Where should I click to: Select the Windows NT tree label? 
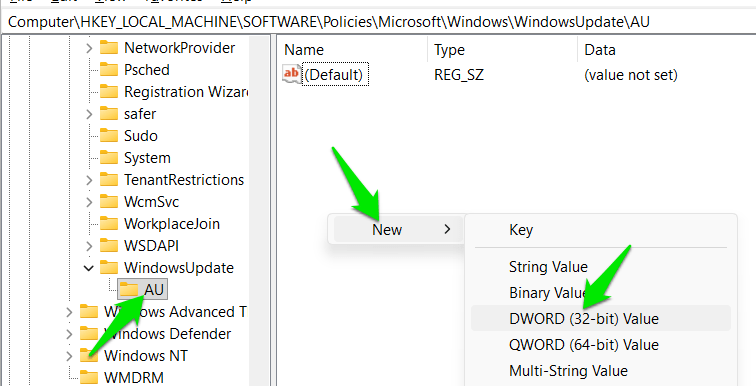click(x=146, y=356)
